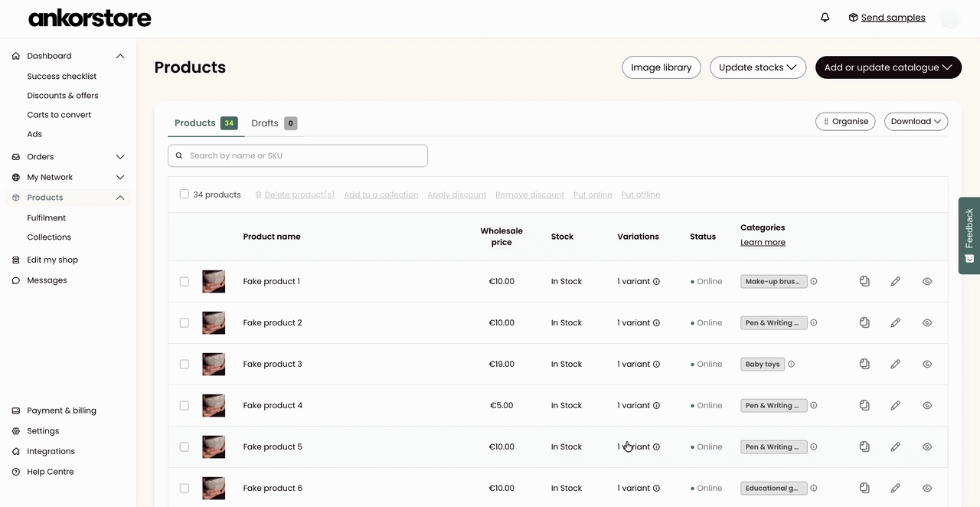This screenshot has width=980, height=507.
Task: Expand Add or update catalogue menu
Action: click(x=888, y=67)
